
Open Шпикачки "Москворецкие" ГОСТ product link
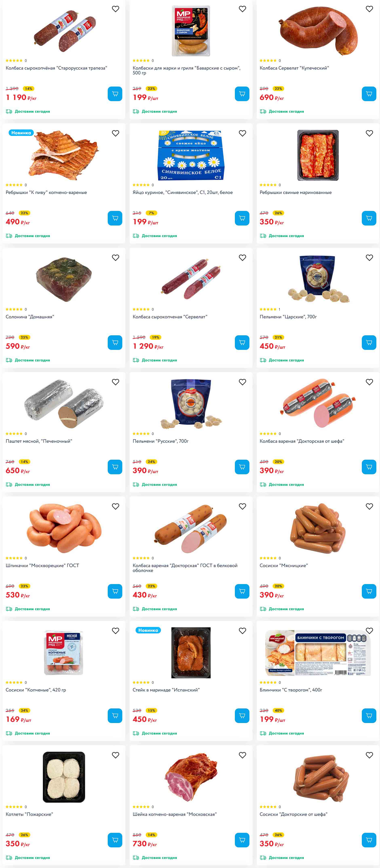(42, 565)
